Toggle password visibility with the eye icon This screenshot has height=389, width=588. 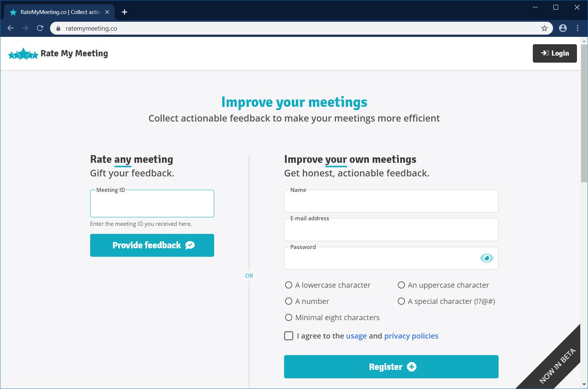pos(486,258)
